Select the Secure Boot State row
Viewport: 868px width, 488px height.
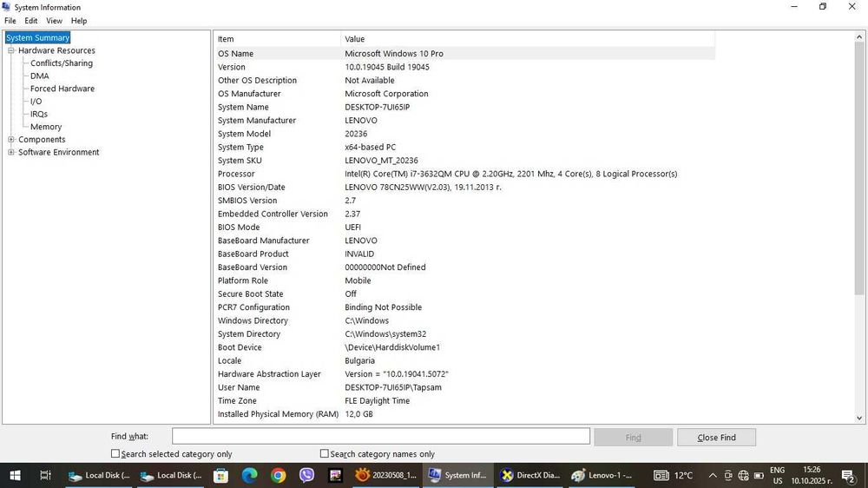point(464,293)
